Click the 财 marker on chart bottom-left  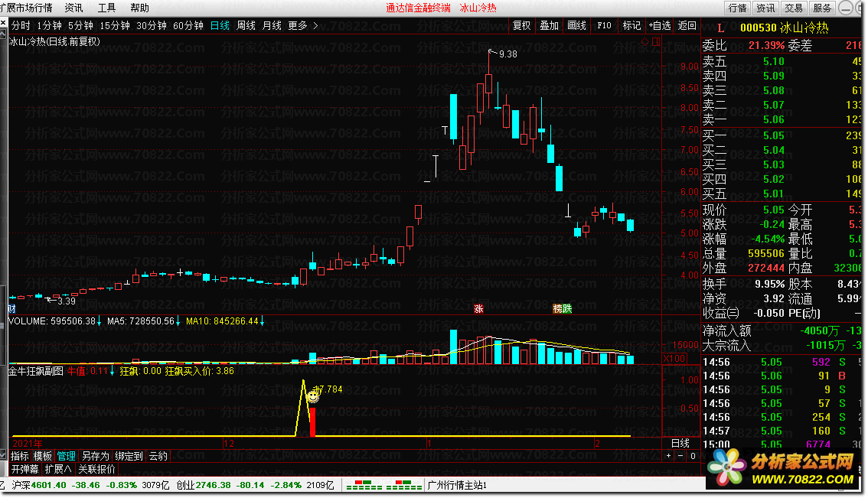click(11, 309)
